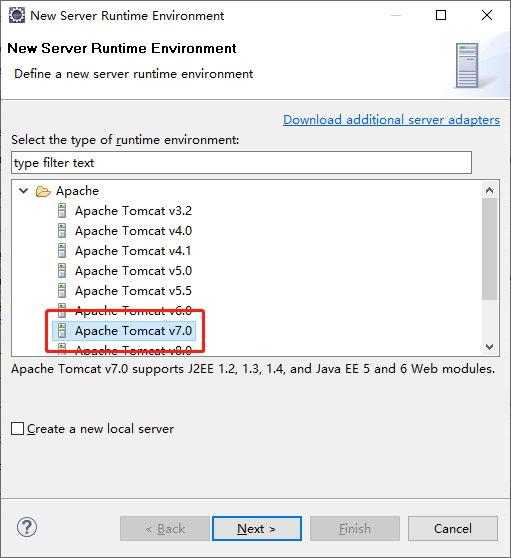Image resolution: width=511 pixels, height=558 pixels.
Task: Maximize the New Server Runtime Environment dialog
Action: click(x=441, y=15)
